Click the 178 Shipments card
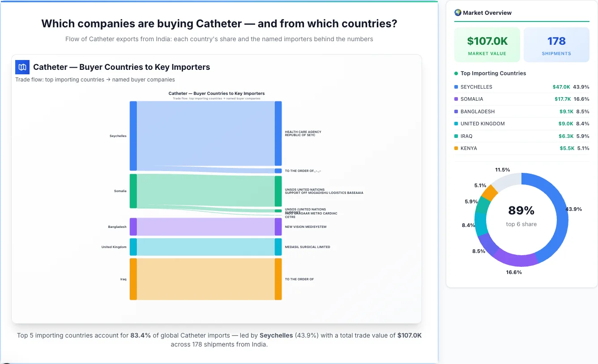 click(x=556, y=44)
